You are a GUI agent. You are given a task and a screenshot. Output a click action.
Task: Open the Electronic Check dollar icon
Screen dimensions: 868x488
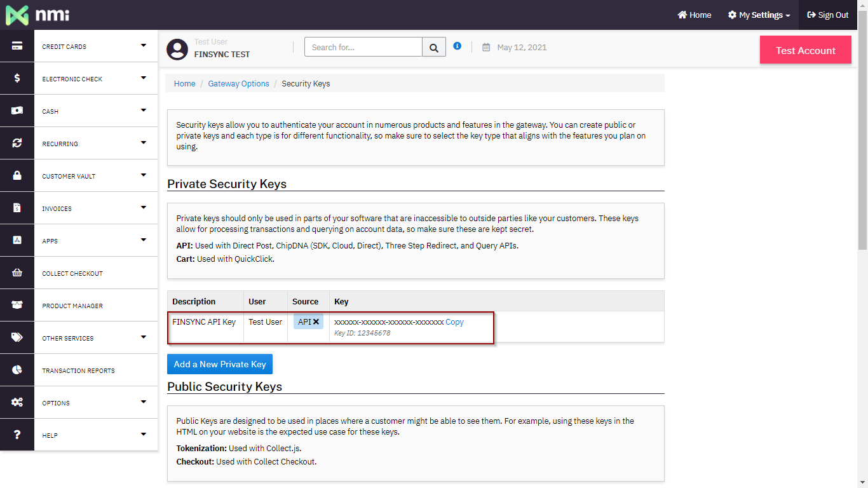17,78
